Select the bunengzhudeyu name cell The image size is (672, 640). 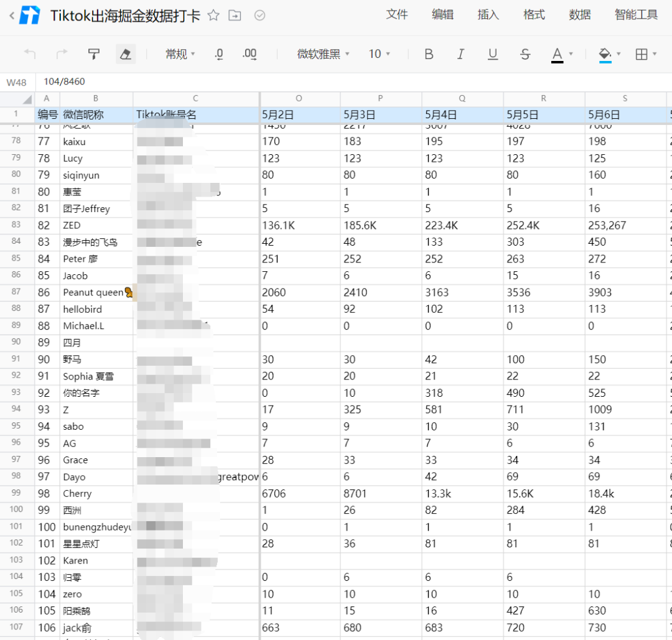point(96,527)
